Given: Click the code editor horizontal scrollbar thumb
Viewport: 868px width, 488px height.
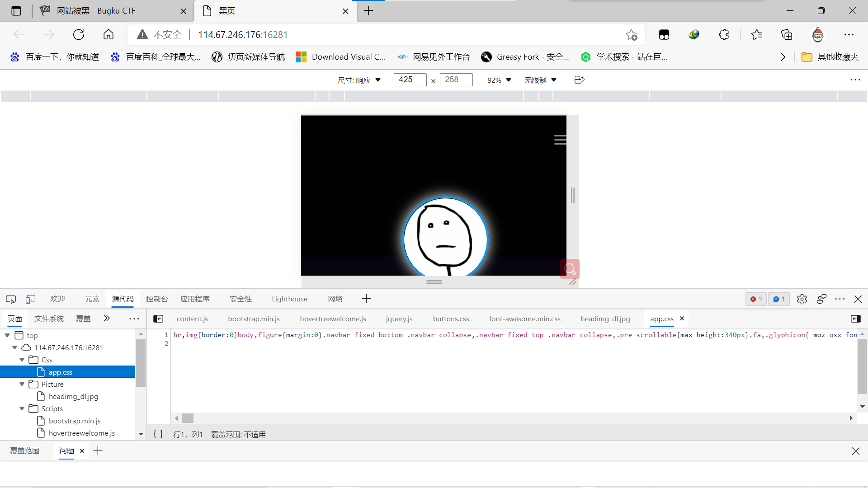Looking at the screenshot, I should pos(188,418).
